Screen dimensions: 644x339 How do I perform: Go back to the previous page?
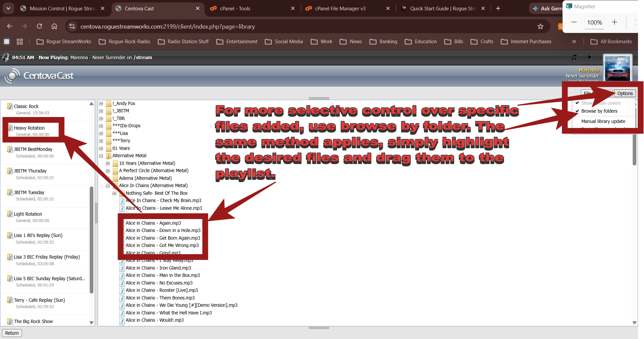click(x=10, y=26)
